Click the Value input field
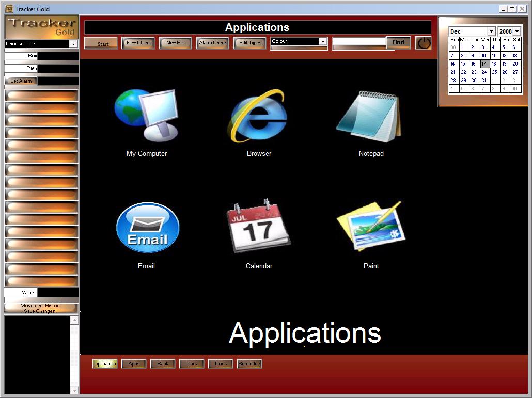This screenshot has width=532, height=398. (x=58, y=292)
